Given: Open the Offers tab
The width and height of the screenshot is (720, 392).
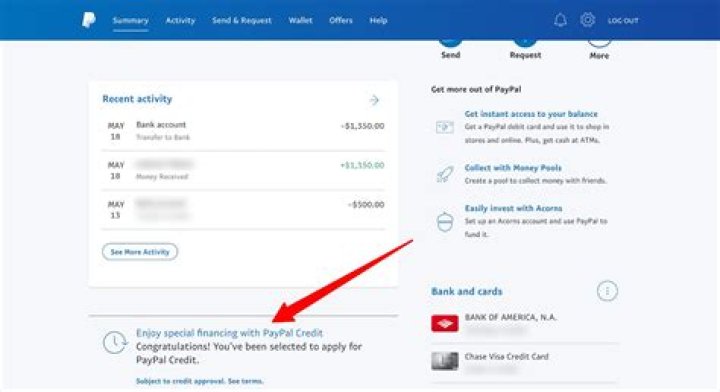Looking at the screenshot, I should [341, 20].
